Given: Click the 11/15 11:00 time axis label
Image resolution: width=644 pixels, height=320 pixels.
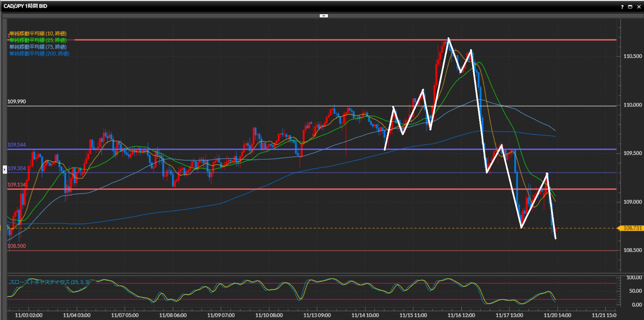Looking at the screenshot, I should (x=413, y=315).
